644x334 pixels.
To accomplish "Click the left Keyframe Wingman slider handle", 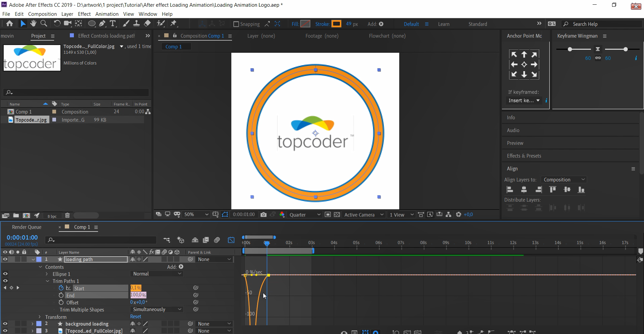I will [570, 49].
